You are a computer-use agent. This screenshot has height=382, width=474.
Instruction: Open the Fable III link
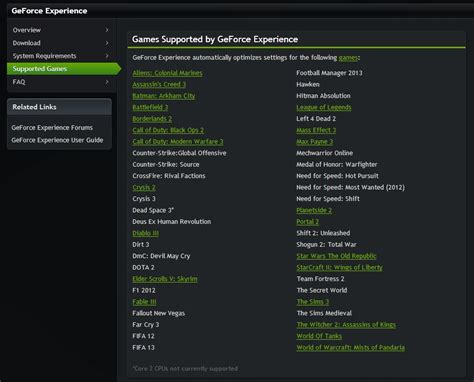tap(144, 302)
